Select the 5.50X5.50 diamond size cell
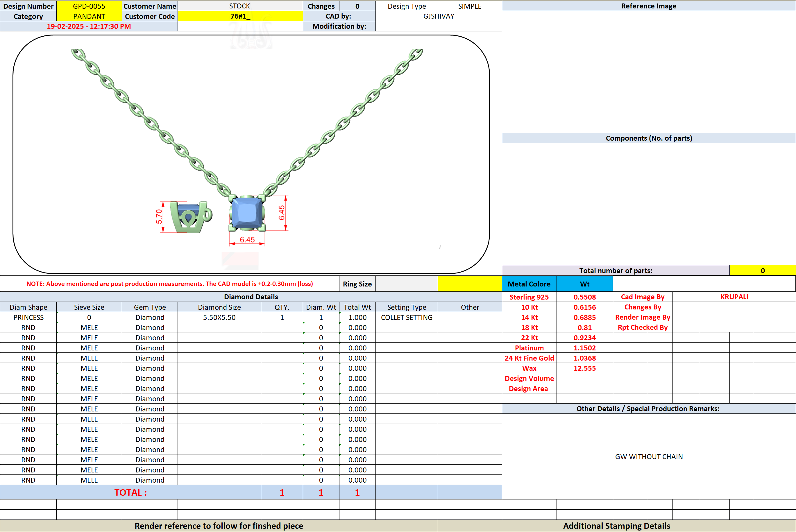The image size is (796, 532). 219,317
